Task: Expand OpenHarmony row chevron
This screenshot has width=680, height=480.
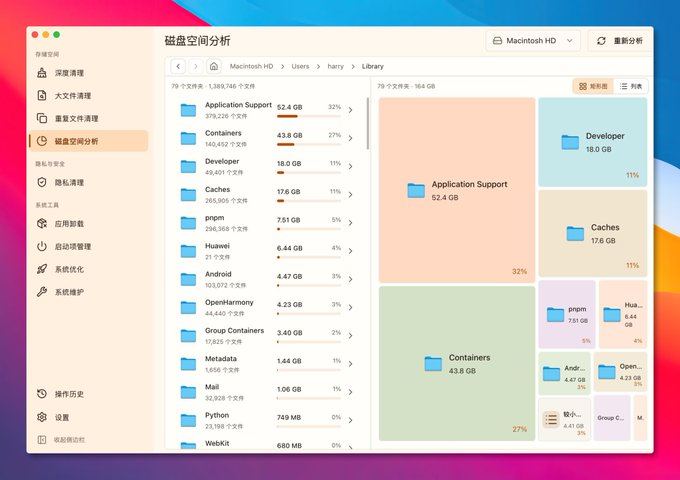Action: click(x=350, y=307)
